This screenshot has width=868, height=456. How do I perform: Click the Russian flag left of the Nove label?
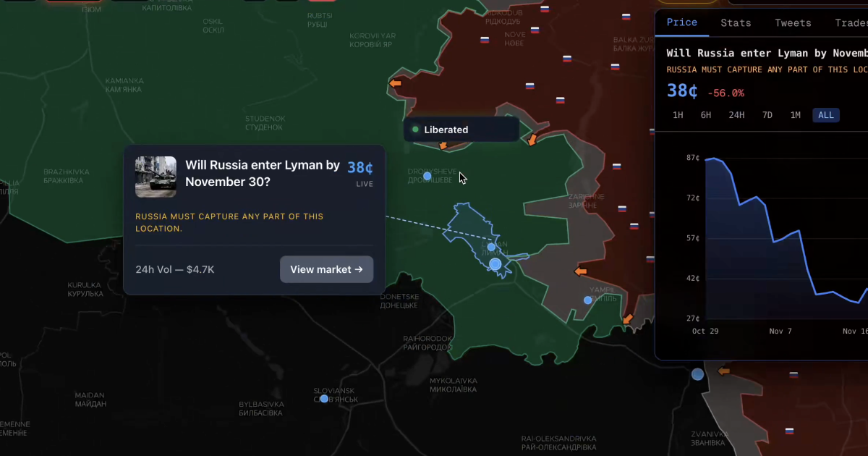484,41
